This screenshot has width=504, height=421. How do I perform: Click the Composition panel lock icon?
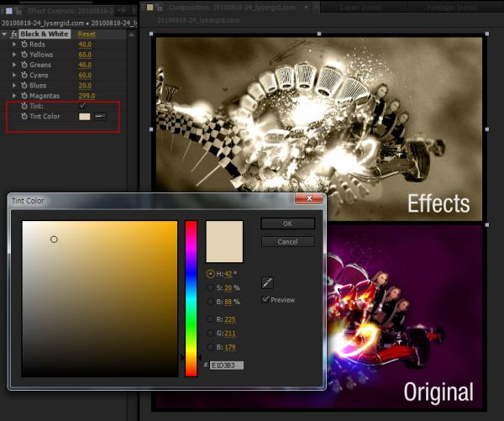coord(160,7)
